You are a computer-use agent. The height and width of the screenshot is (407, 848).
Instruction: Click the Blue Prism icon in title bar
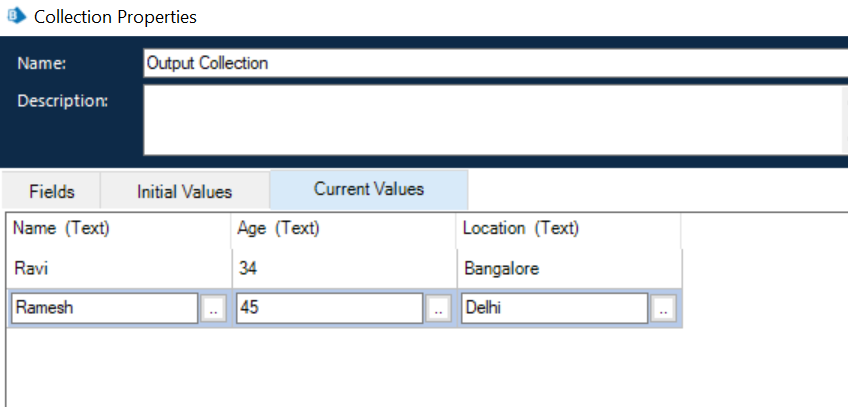click(x=16, y=16)
